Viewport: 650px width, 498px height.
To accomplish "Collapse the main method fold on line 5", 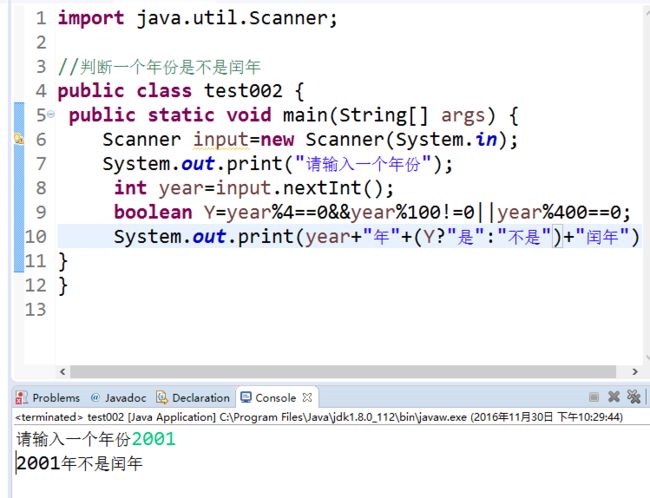I will point(51,113).
